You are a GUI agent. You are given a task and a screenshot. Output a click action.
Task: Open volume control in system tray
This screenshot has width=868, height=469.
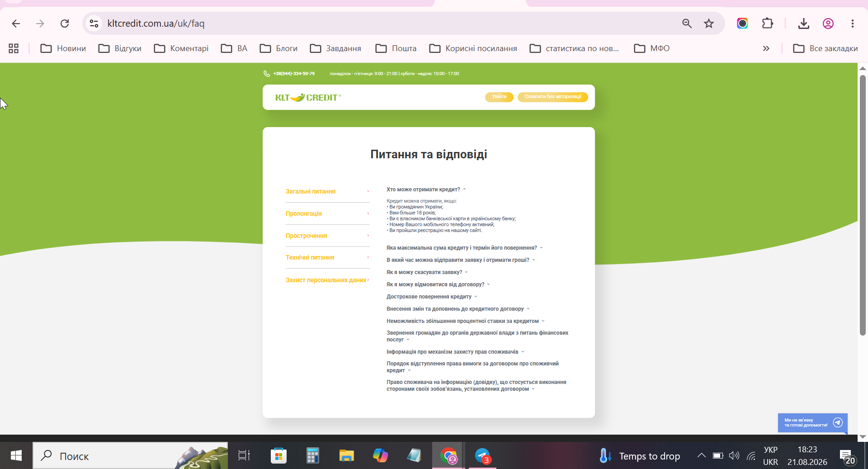(x=734, y=456)
